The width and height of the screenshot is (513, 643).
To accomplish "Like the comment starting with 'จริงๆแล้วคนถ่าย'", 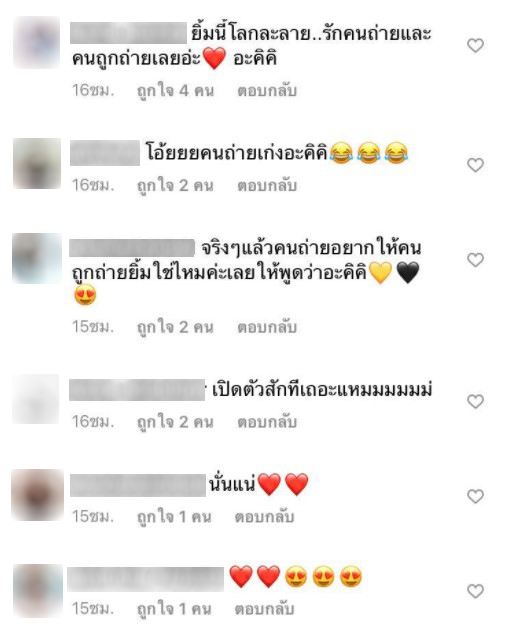I will click(475, 260).
